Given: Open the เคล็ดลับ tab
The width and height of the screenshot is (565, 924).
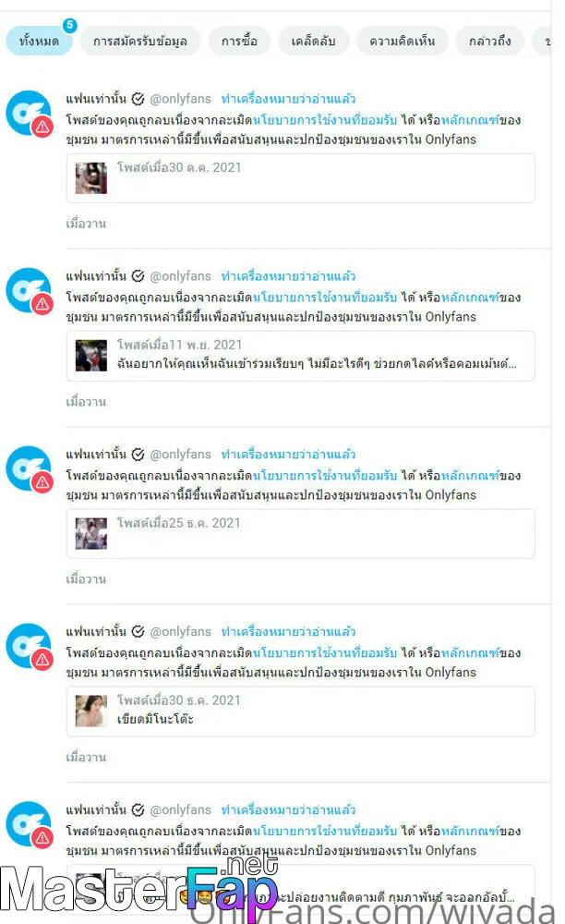Looking at the screenshot, I should [313, 42].
